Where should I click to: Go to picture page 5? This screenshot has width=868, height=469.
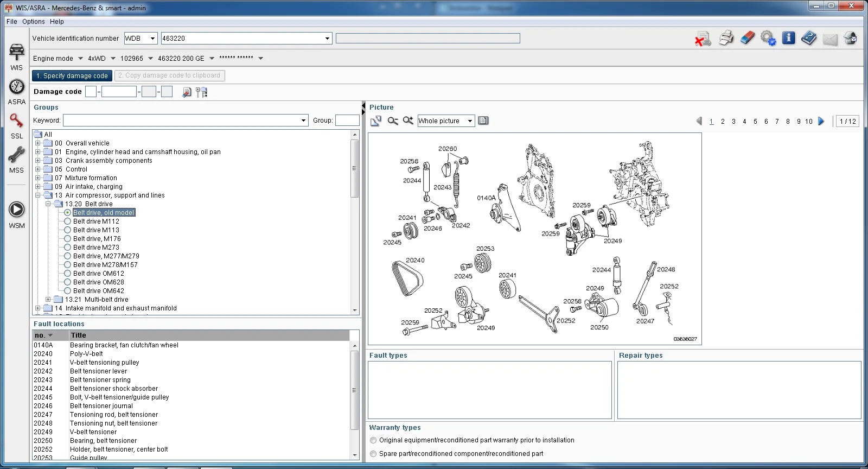coord(755,122)
